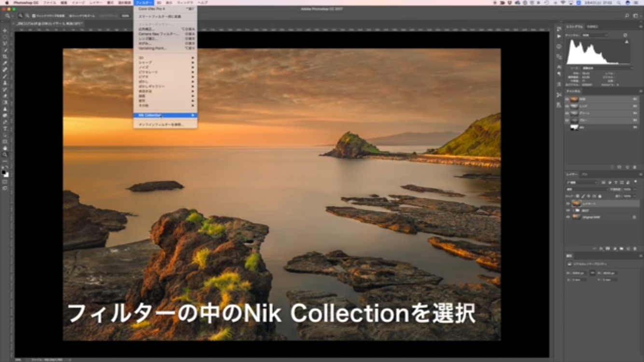Choose スマートフィルター用に変換 entry

point(165,16)
